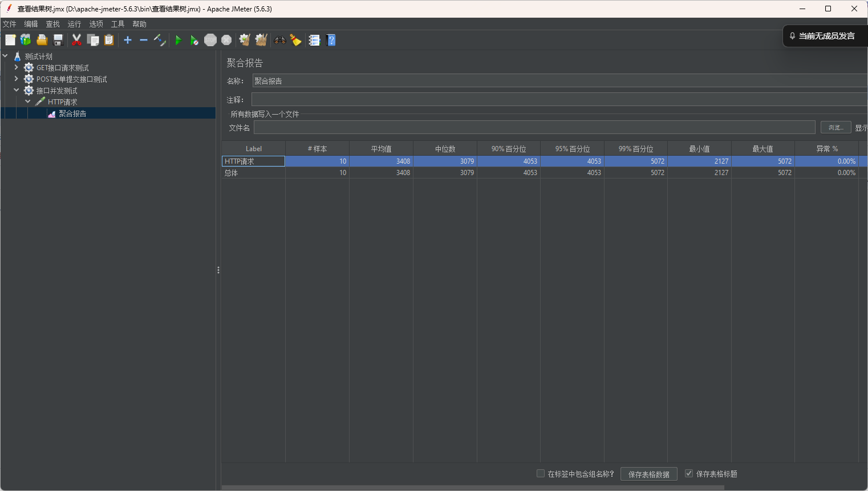868x491 pixels.
Task: Open the 运行 menu
Action: click(74, 24)
